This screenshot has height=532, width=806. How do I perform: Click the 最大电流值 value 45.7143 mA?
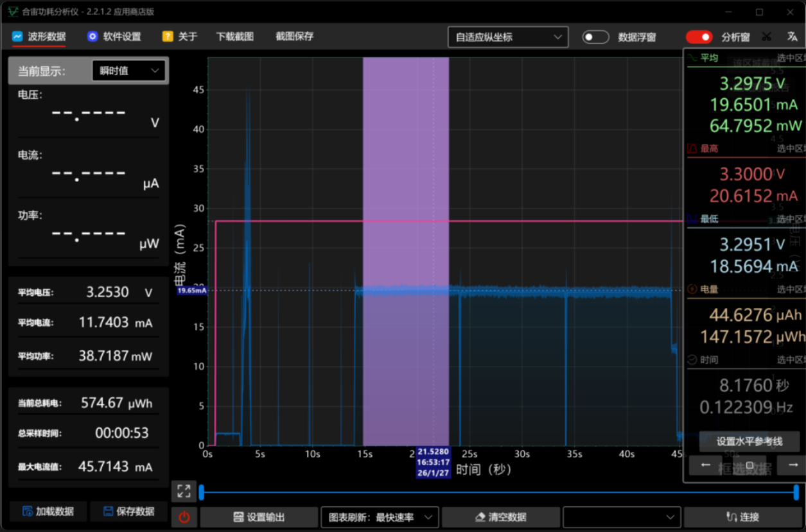click(116, 466)
